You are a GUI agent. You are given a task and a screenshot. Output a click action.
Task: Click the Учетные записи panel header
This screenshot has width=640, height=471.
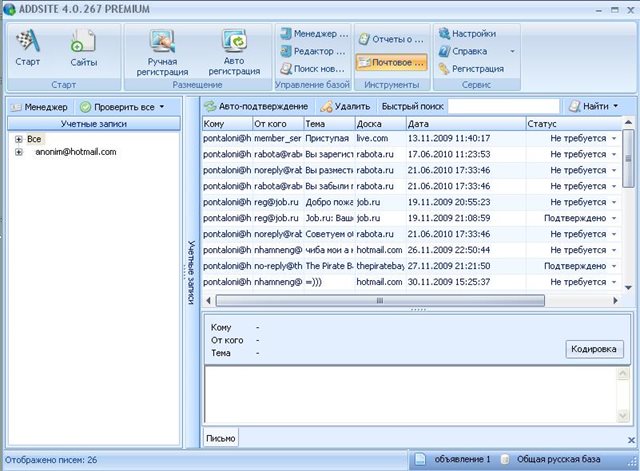point(94,124)
